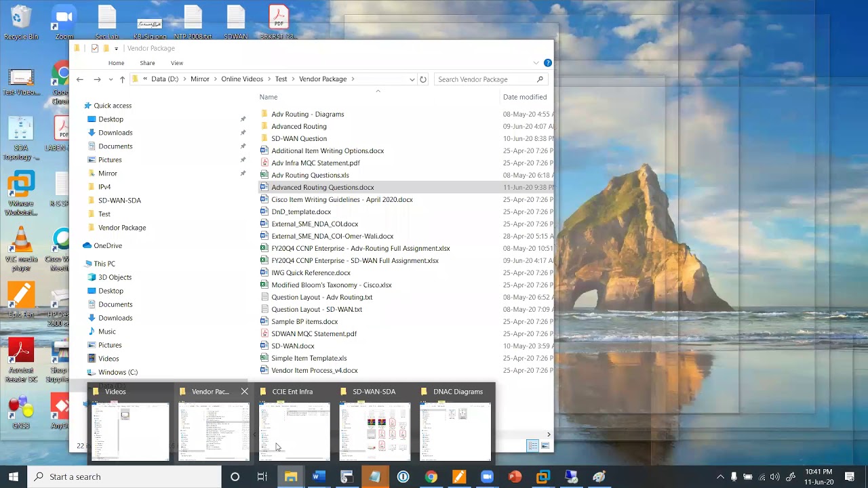
Task: Select Windows (C:) drive in sidebar
Action: pyautogui.click(x=117, y=372)
